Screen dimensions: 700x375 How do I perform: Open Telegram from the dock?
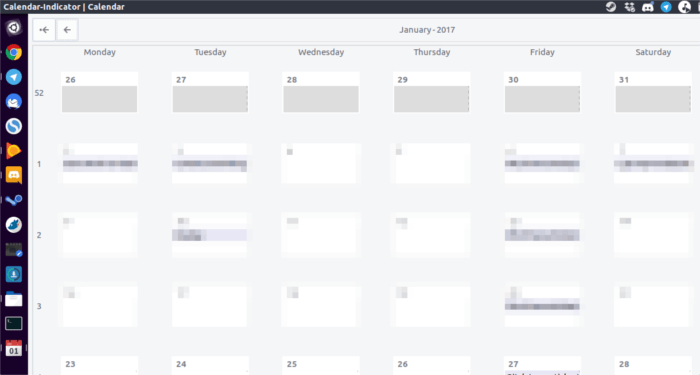coord(14,77)
